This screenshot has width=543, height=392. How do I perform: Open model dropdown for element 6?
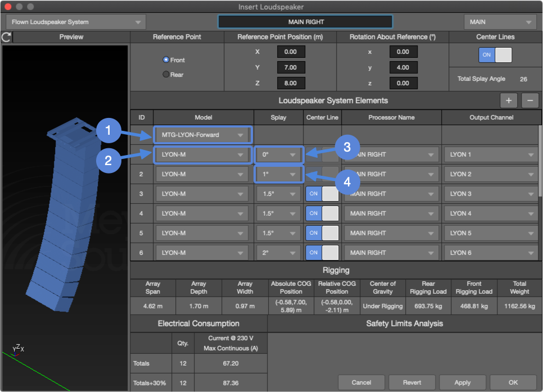(202, 253)
